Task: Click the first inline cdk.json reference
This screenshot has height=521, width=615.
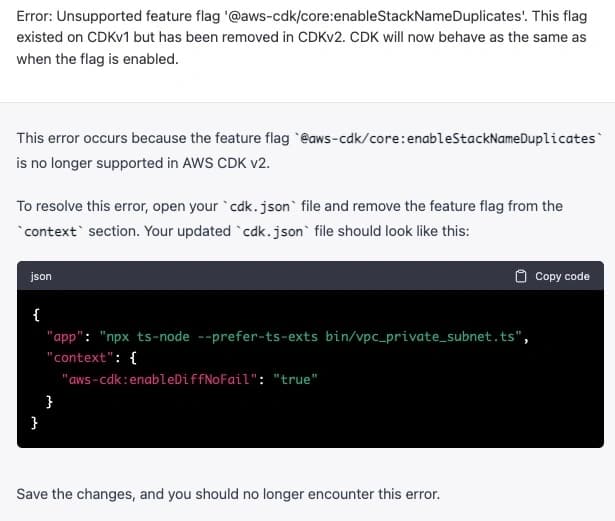Action: coord(257,207)
